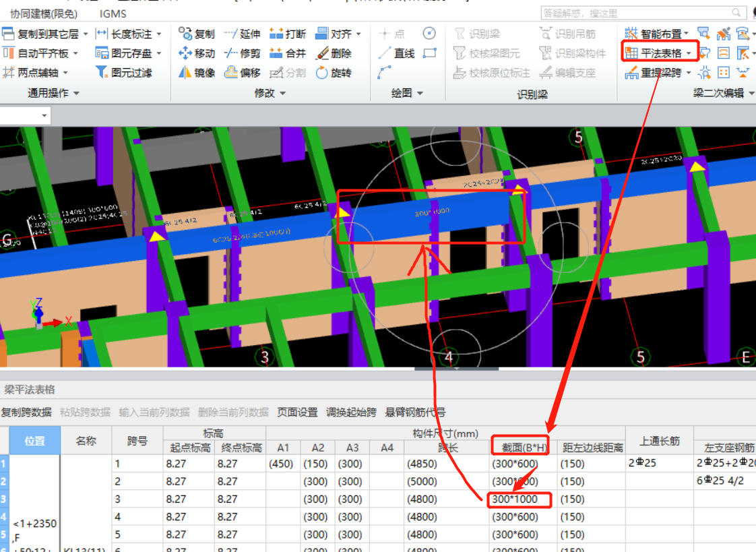Expand the 梁二次编辑 group dropdown
The width and height of the screenshot is (756, 552).
point(751,93)
